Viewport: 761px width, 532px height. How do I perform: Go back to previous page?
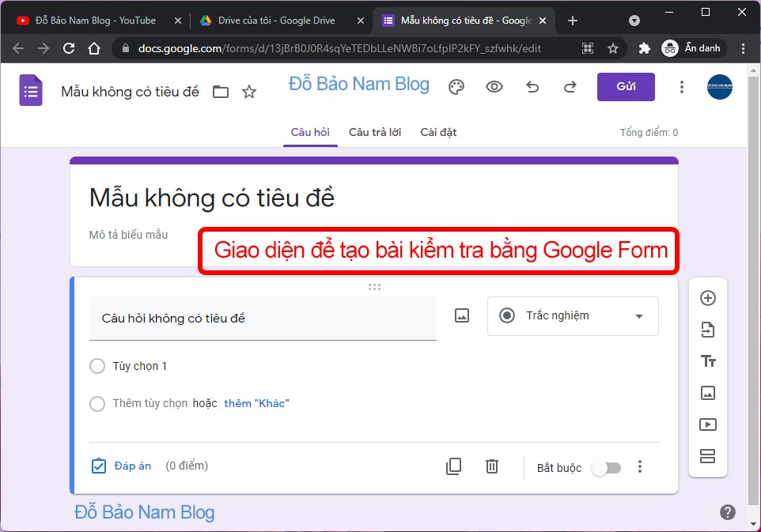coord(18,48)
